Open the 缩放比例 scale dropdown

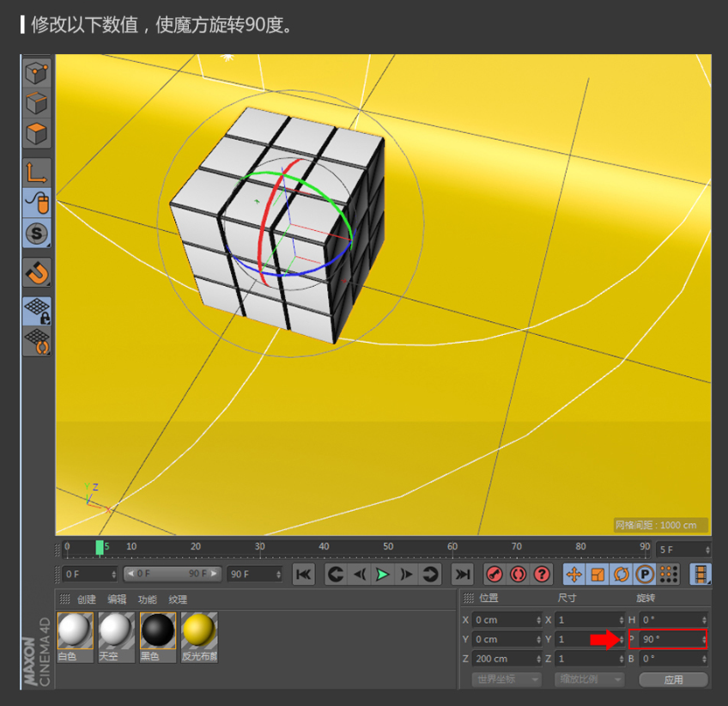588,679
